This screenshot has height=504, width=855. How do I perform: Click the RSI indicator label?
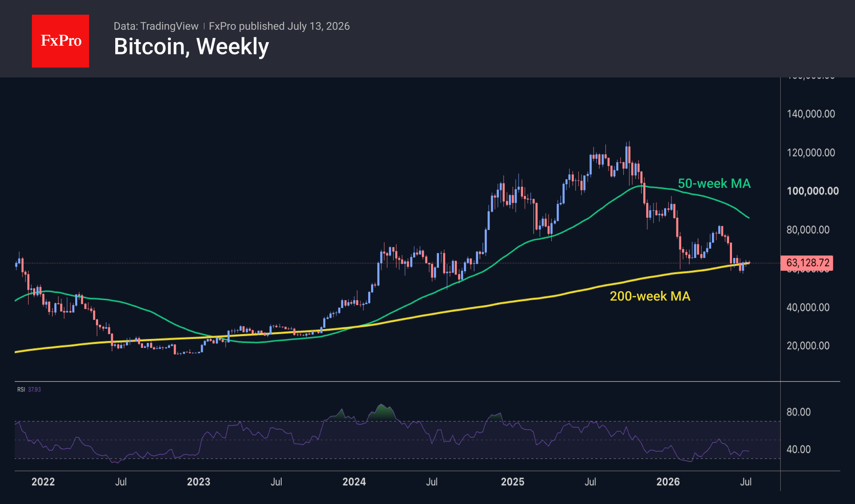coord(21,390)
